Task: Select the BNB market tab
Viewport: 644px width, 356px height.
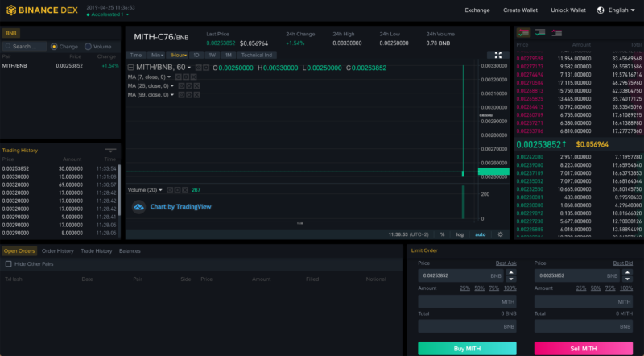Action: coord(11,33)
